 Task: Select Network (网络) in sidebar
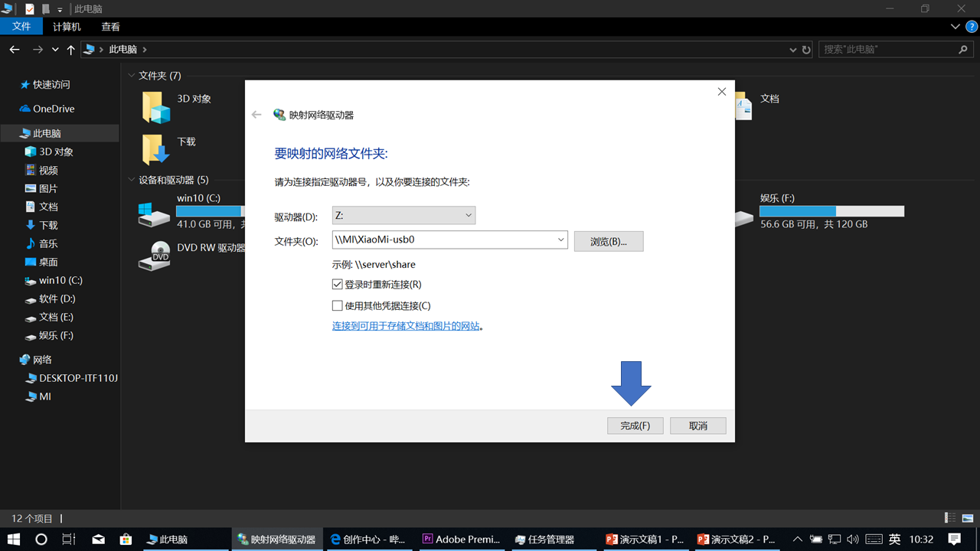(42, 360)
